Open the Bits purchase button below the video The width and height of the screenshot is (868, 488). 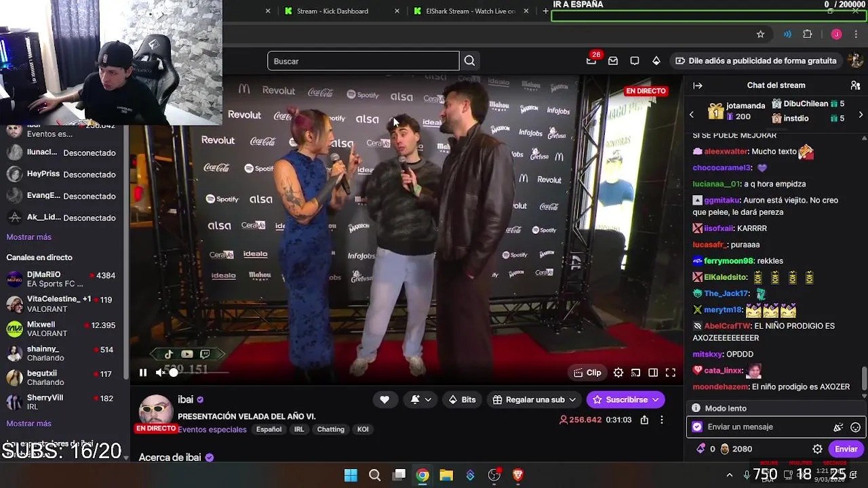tap(462, 400)
